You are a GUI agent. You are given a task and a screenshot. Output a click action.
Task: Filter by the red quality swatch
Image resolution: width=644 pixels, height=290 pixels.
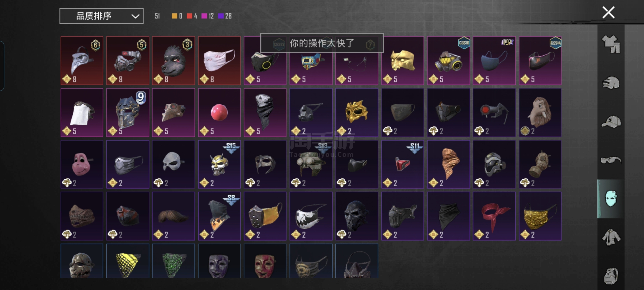point(189,16)
